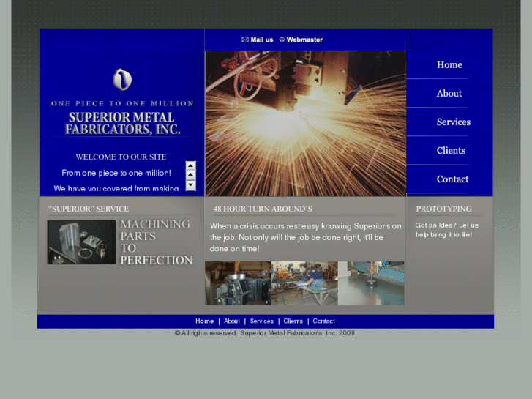Click the Mail us envelope icon
The height and width of the screenshot is (399, 532).
(x=245, y=40)
